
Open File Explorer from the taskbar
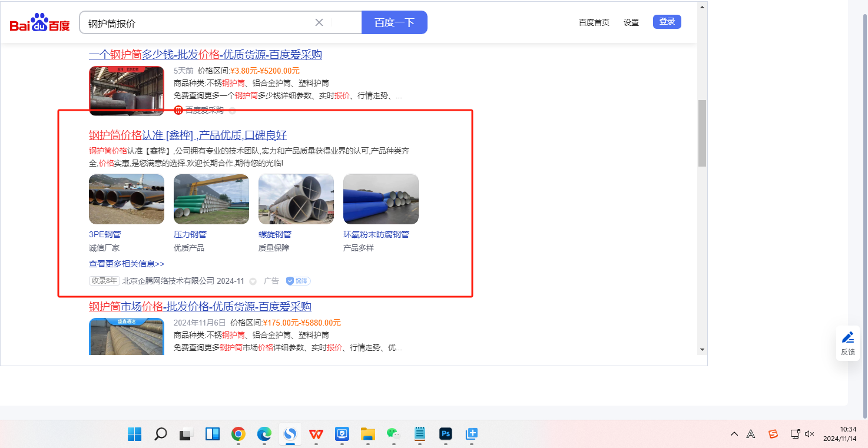(x=368, y=434)
